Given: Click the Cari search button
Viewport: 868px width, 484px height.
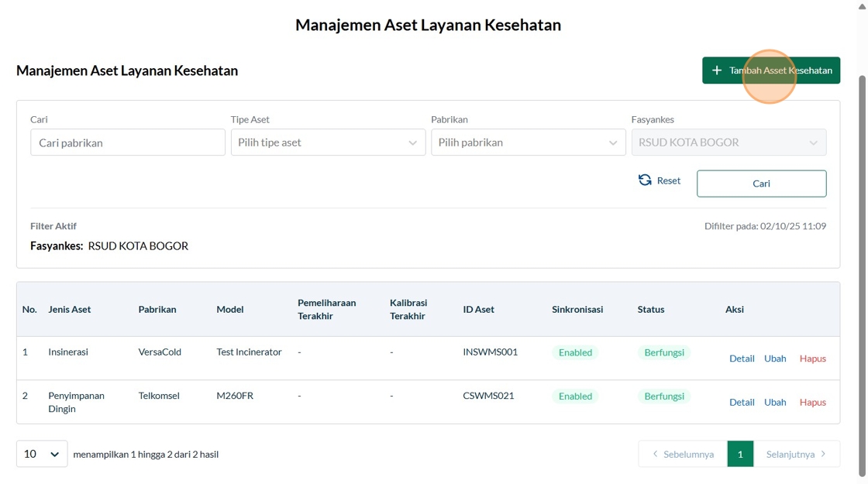Looking at the screenshot, I should tap(761, 184).
